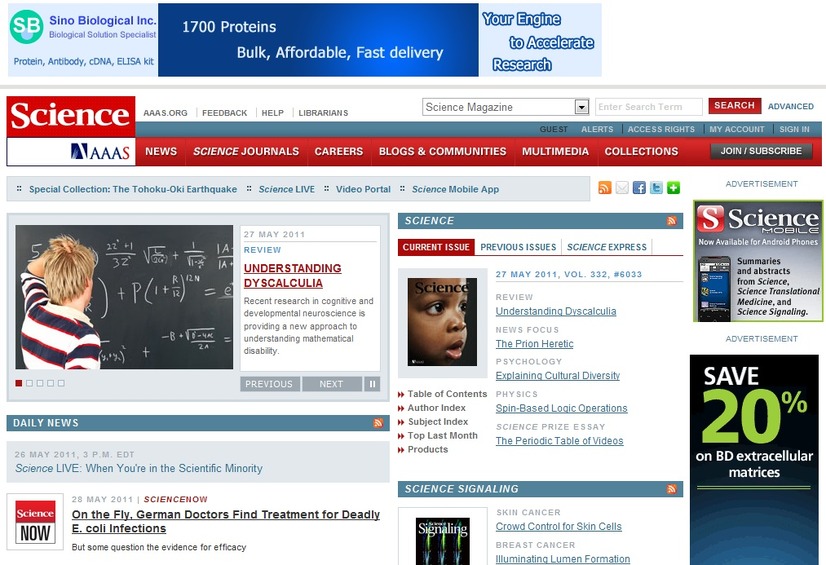Open the COLLECTIONS menu
This screenshot has width=826, height=565.
(641, 152)
